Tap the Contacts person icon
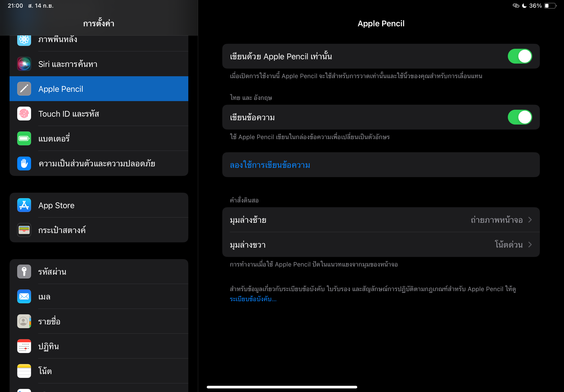Screen dimensions: 564x392 coord(24,321)
